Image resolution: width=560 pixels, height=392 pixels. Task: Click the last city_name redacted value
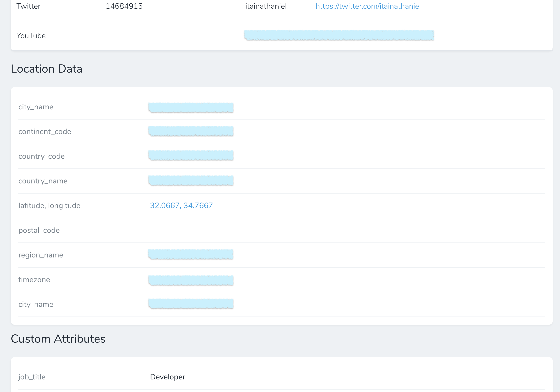click(x=190, y=303)
